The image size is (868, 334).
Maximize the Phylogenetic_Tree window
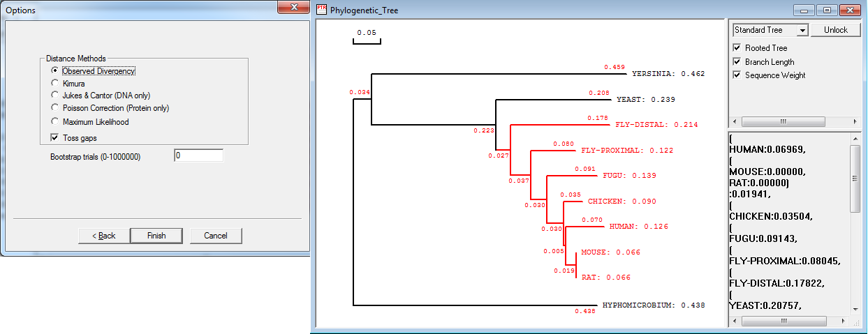tap(827, 10)
